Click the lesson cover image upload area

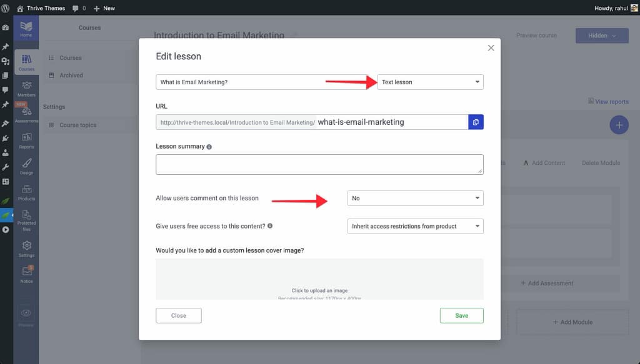319,279
